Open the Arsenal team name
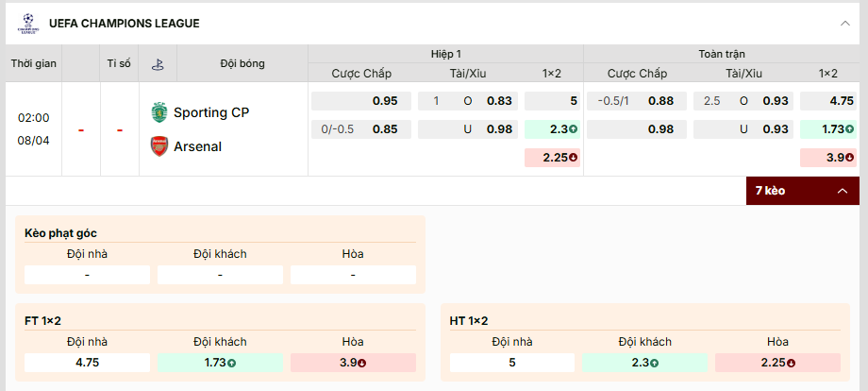The width and height of the screenshot is (868, 391). click(x=198, y=146)
